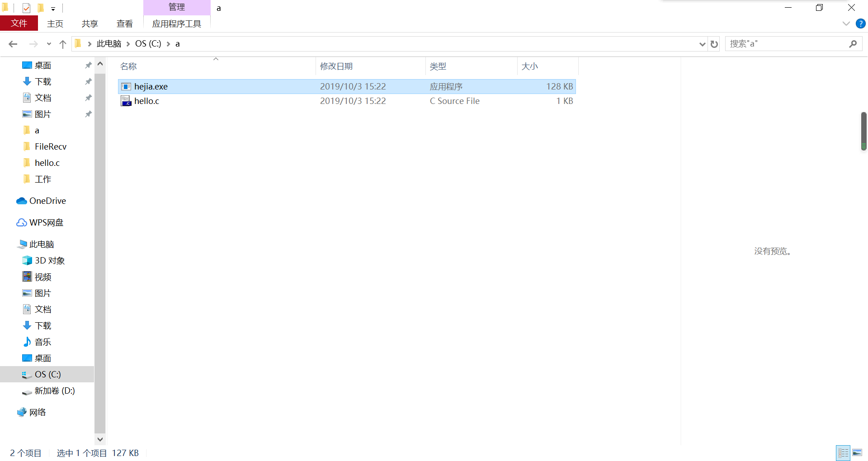
Task: Switch to the 查看 ribbon tab
Action: [x=125, y=24]
